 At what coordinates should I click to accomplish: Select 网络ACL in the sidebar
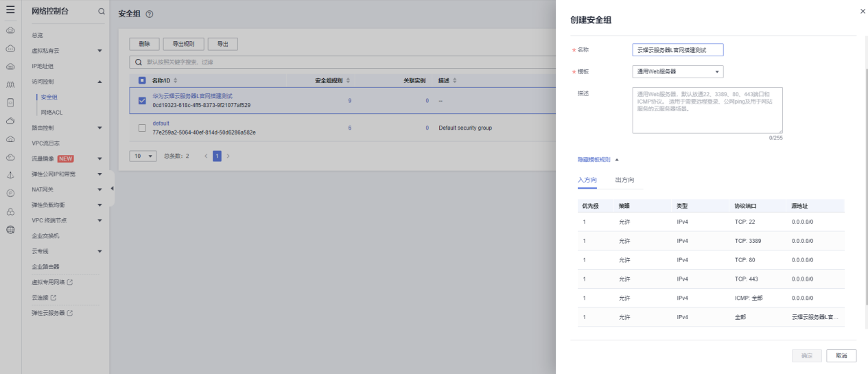51,112
